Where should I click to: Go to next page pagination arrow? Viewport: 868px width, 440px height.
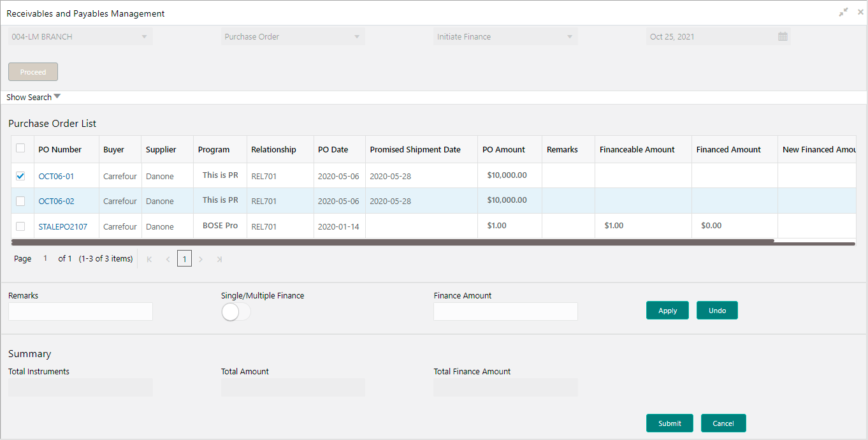point(201,260)
